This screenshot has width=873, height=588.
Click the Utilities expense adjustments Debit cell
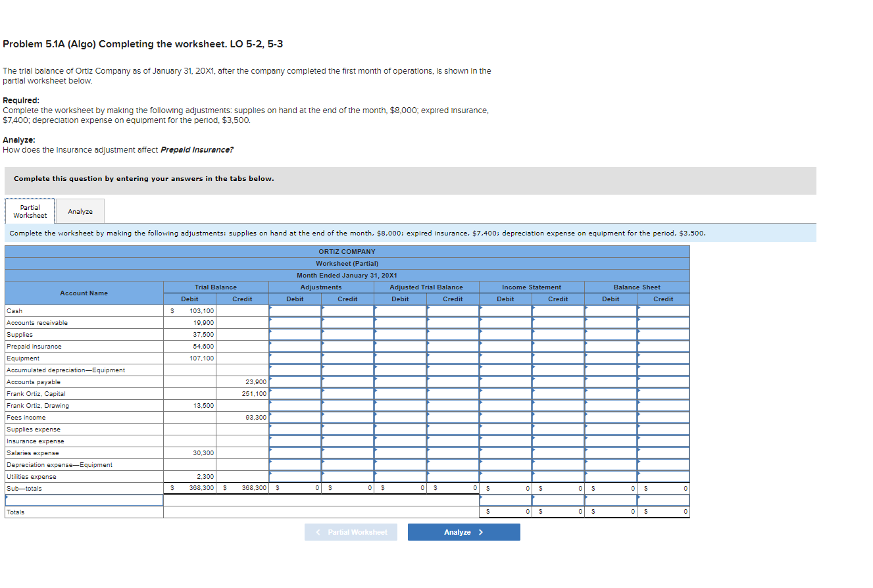(x=295, y=476)
